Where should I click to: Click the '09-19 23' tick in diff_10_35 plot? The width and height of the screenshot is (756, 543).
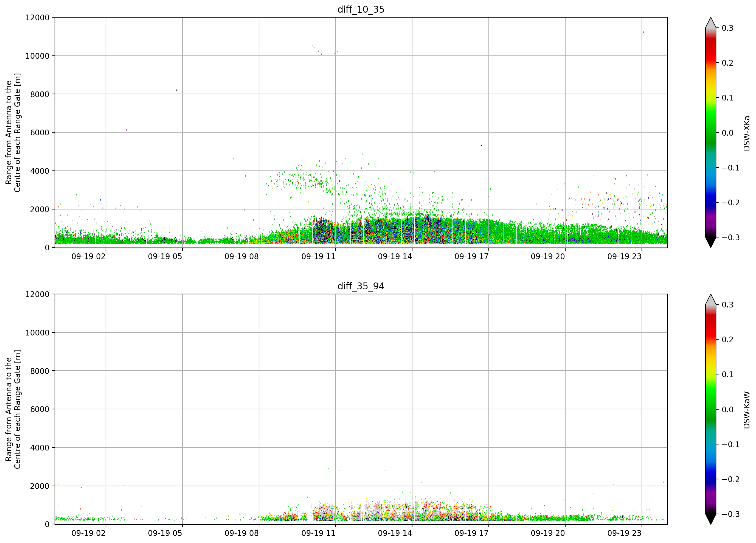624,256
